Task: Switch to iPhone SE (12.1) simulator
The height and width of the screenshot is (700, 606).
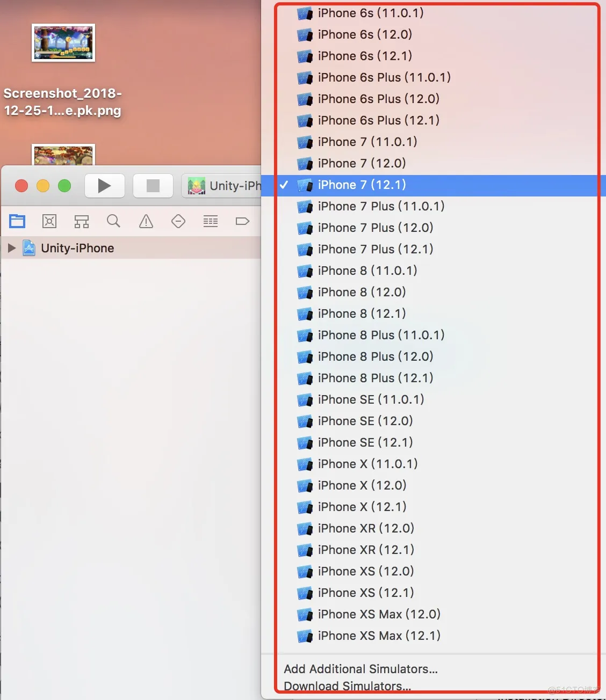Action: click(x=434, y=442)
